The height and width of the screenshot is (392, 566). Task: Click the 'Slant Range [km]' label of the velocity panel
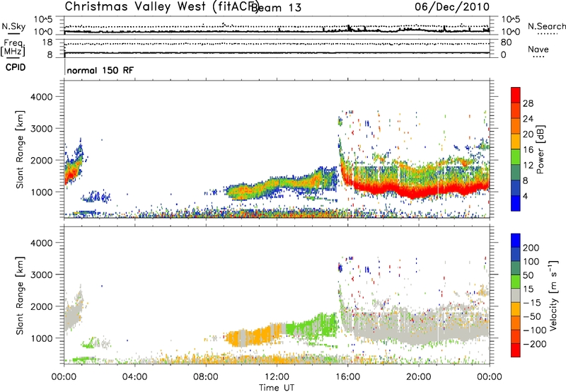tap(20, 296)
